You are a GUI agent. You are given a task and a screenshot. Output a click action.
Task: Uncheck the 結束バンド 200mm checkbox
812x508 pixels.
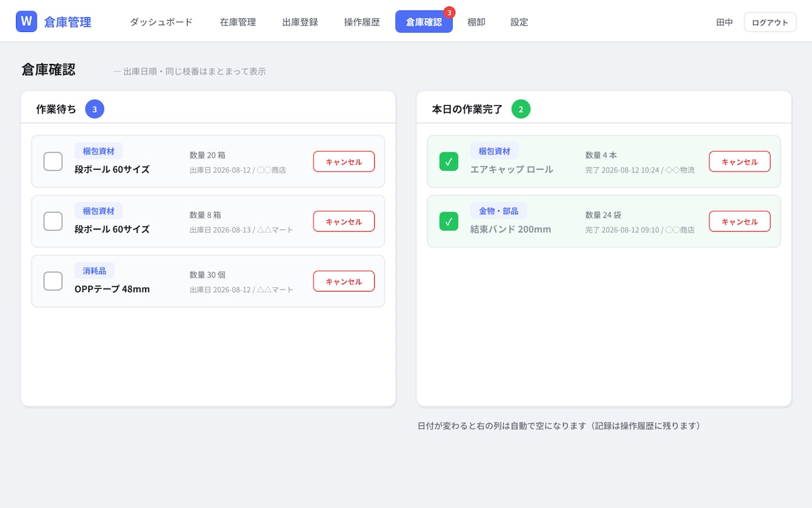point(449,221)
